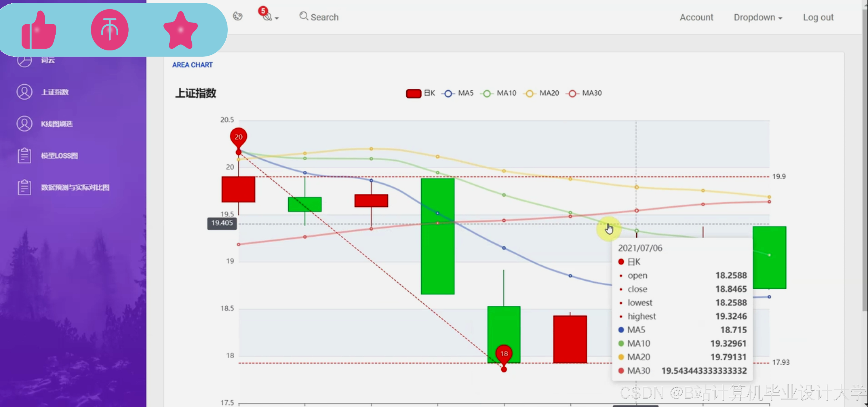Click the pink coin donate icon
The height and width of the screenshot is (407, 868).
click(109, 30)
